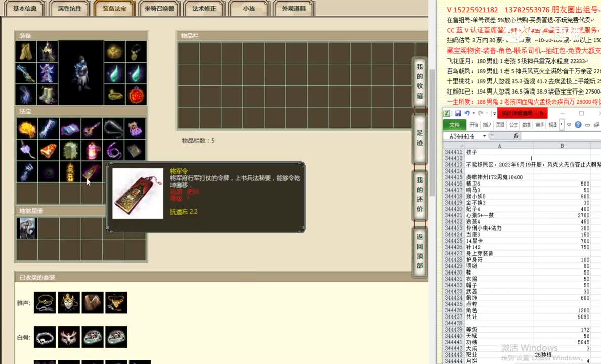The width and height of the screenshot is (601, 364).
Task: Select the golden cloud 法宝 icon
Action: point(27,129)
